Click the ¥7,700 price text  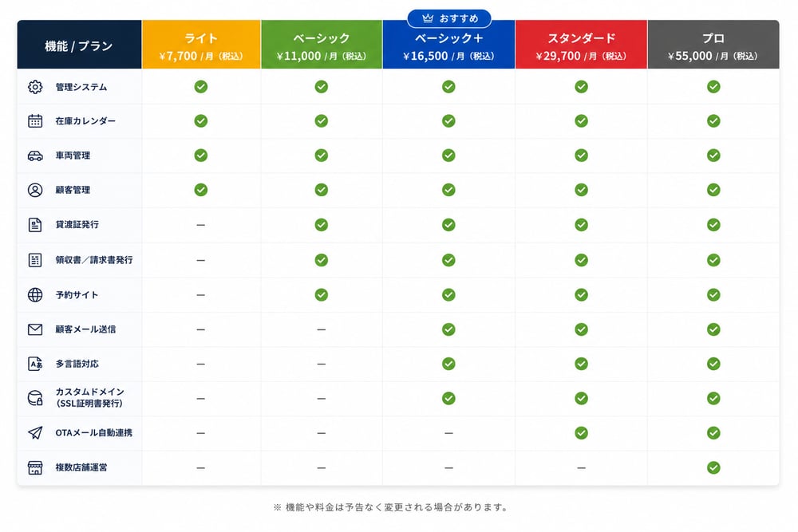tap(178, 56)
